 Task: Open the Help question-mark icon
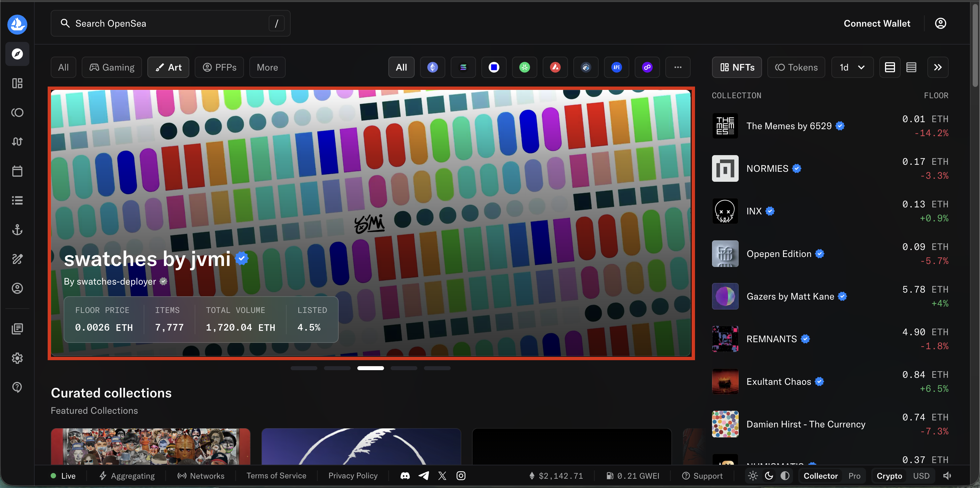tap(17, 387)
